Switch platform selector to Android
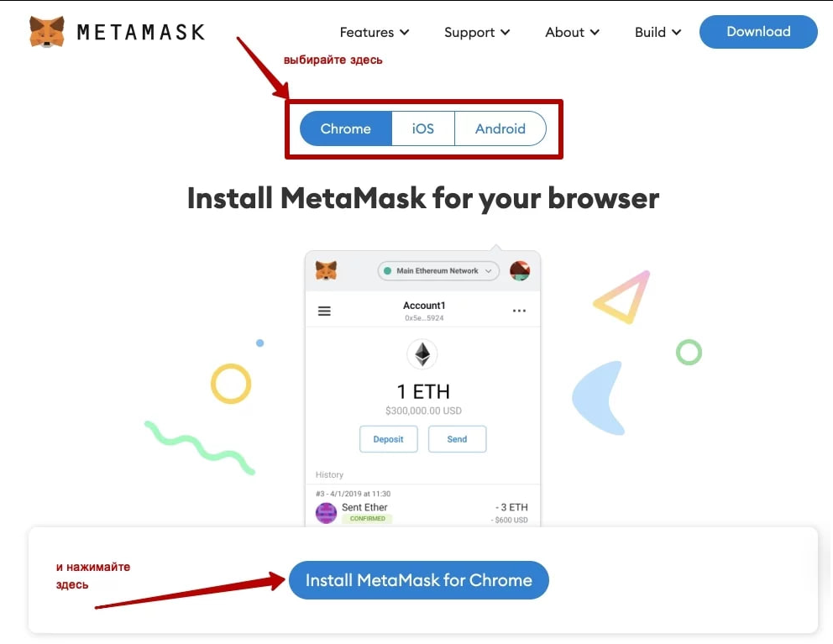Image resolution: width=833 pixels, height=644 pixels. click(x=500, y=128)
